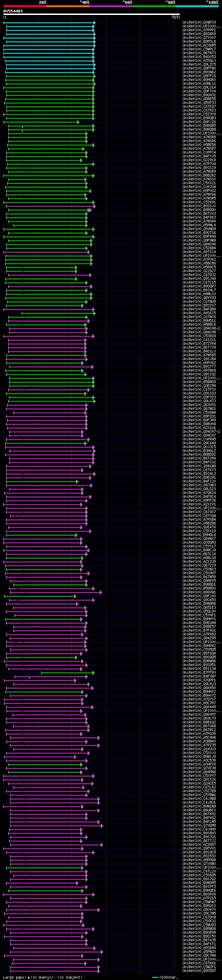The width and height of the screenshot is (222, 980).
Task: Click the orange ~40% identity legend segment
Action: tap(68, 6)
